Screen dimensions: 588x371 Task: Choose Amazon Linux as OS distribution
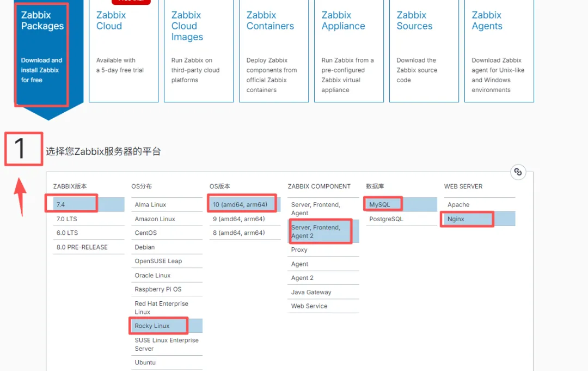167,218
